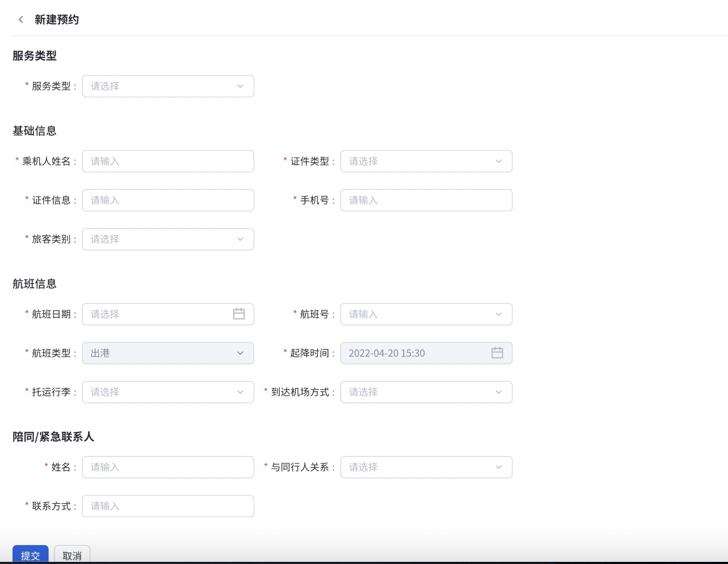Expand the 托运行李 dropdown
This screenshot has height=564, width=728.
pyautogui.click(x=168, y=392)
